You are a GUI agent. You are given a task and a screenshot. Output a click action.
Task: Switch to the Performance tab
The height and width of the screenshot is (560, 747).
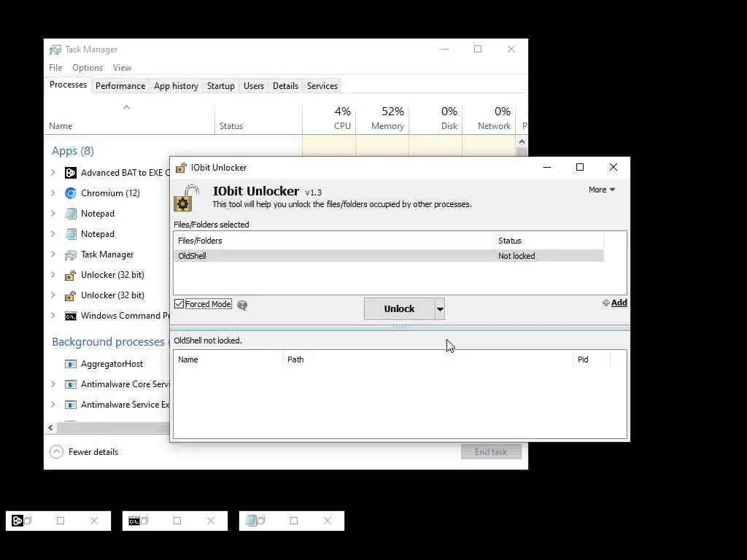tap(120, 86)
